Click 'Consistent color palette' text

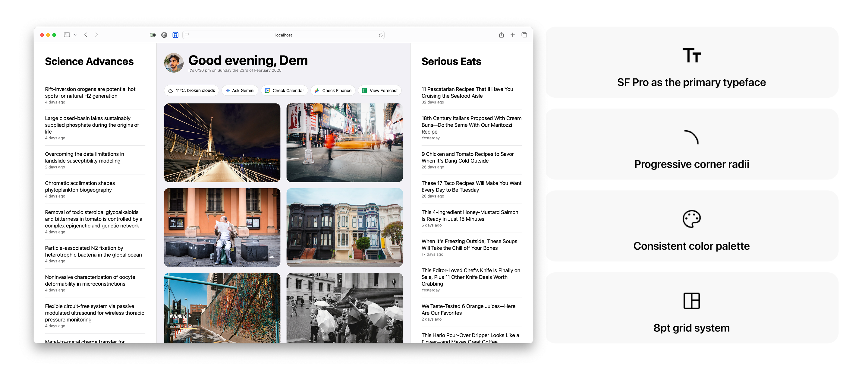(691, 246)
